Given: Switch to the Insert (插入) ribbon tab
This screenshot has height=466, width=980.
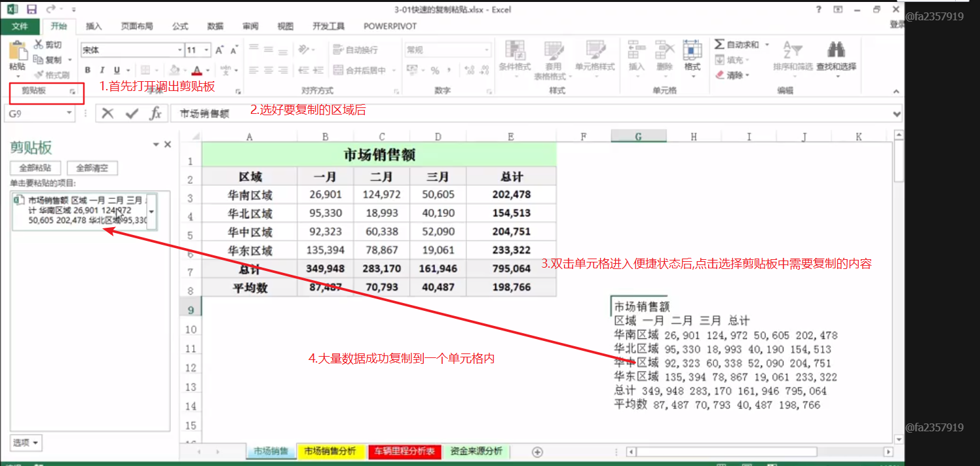Looking at the screenshot, I should pos(94,26).
